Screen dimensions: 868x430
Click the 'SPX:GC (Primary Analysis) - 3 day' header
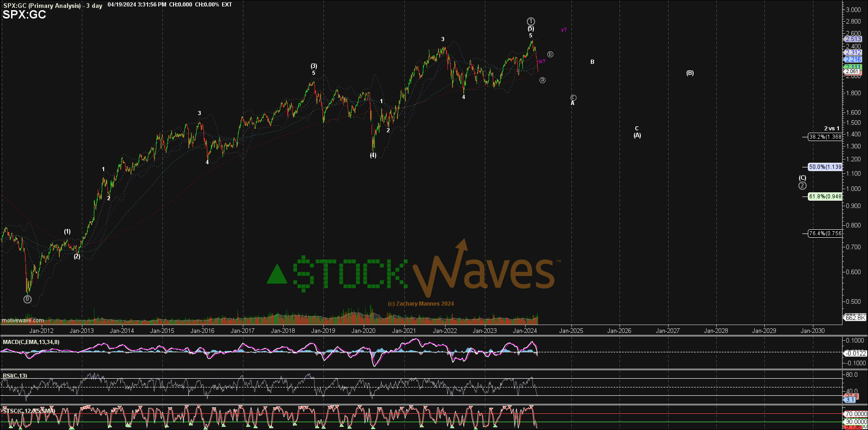coord(53,6)
